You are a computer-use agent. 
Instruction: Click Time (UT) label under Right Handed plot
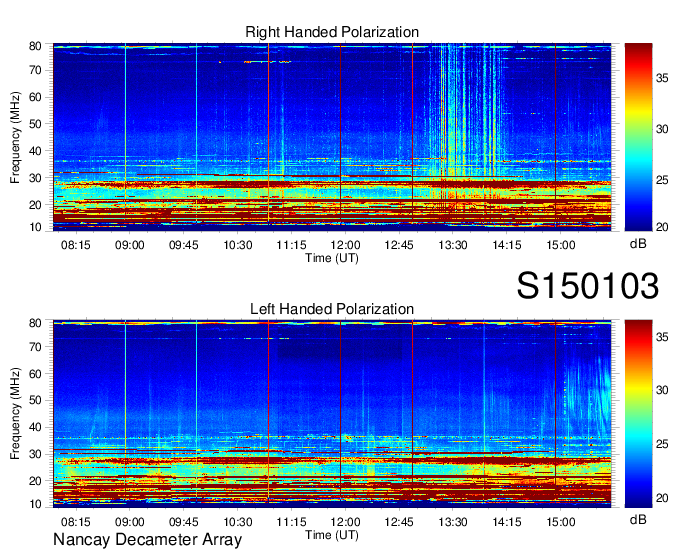(x=332, y=258)
